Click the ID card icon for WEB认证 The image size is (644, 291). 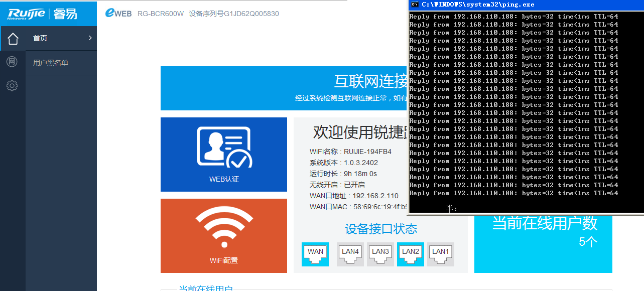pos(224,147)
